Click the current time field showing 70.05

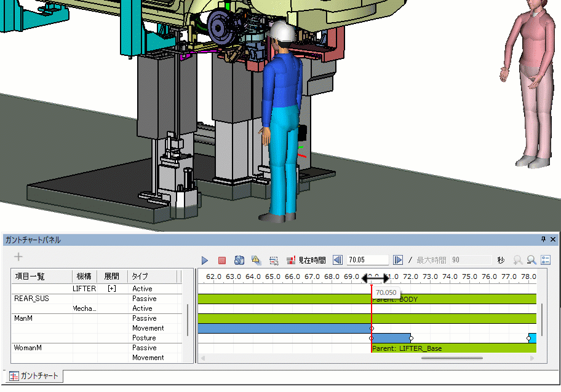click(367, 261)
